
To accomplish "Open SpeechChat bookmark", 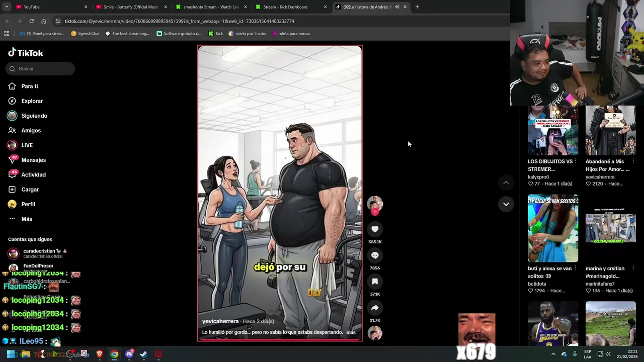I will pos(85,34).
